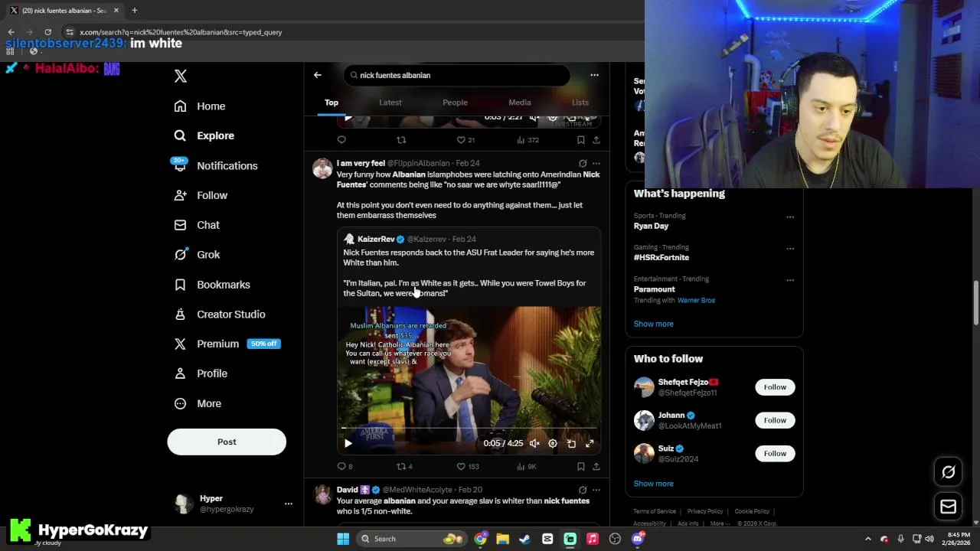Play the Nick Fuentes video

coord(348,443)
